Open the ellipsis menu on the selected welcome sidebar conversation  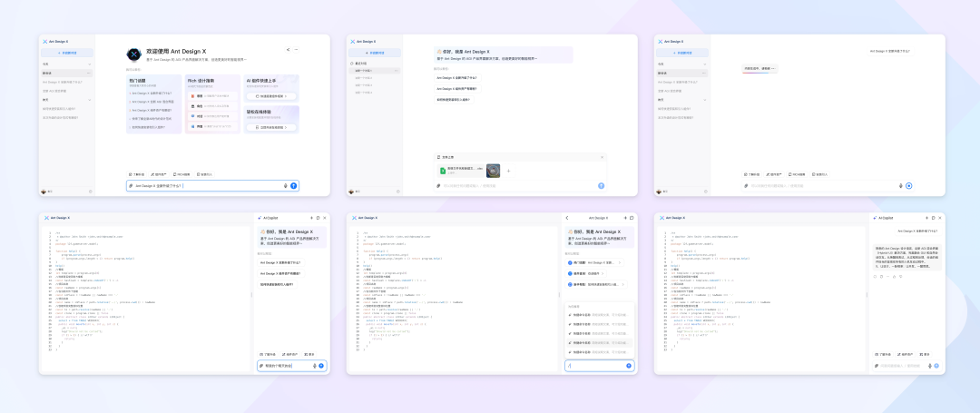click(x=89, y=74)
